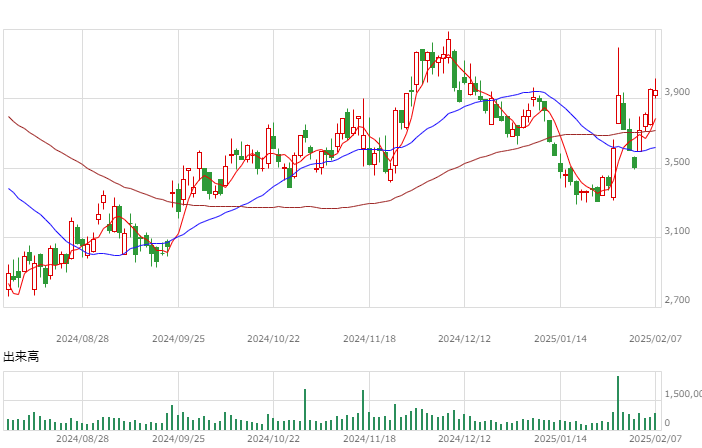The image size is (702, 448).
Task: Click the 0 volume axis label
Action: tap(668, 422)
